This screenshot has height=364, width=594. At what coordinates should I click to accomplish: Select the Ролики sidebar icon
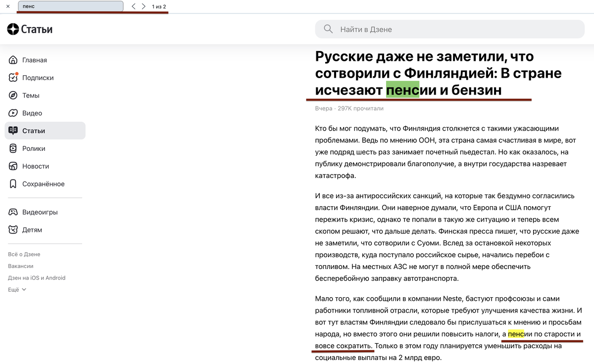[x=12, y=148]
